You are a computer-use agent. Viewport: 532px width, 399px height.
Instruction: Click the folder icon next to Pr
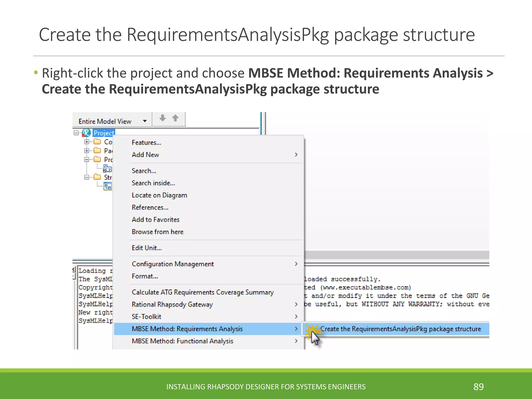(x=97, y=159)
